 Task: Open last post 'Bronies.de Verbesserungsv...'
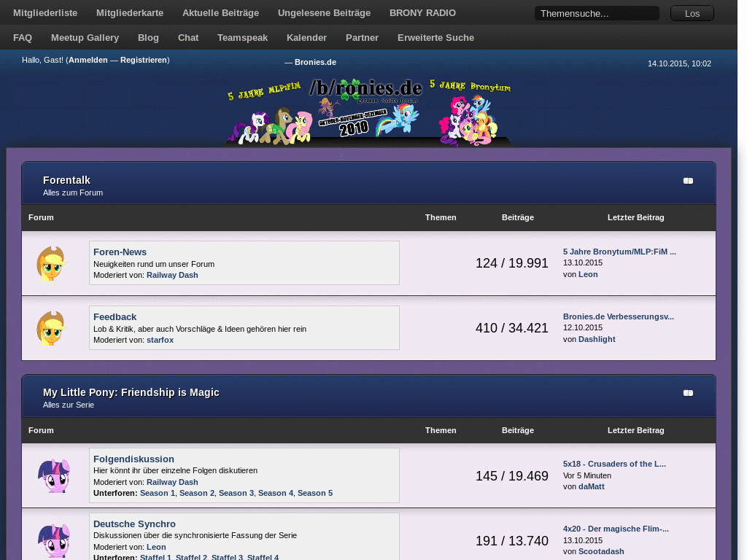click(x=619, y=316)
